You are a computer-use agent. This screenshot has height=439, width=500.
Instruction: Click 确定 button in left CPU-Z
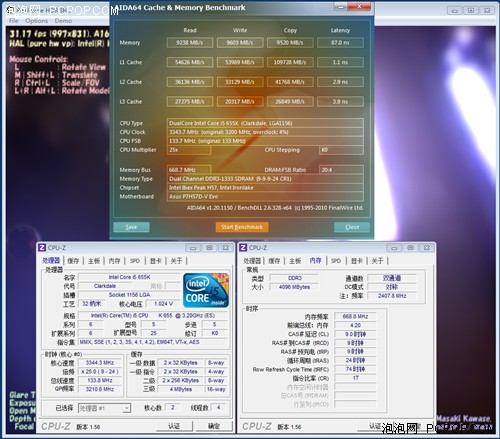[x=214, y=426]
